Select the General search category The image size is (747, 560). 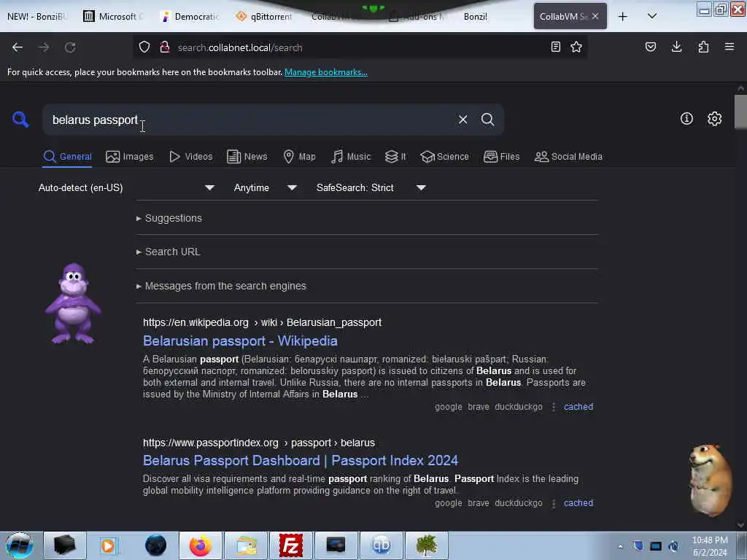[x=67, y=157]
